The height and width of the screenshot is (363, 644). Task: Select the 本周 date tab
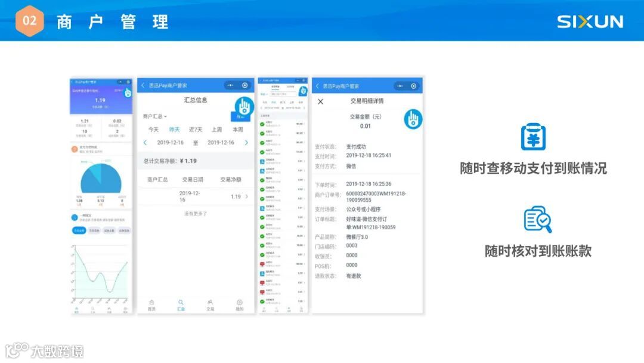coord(238,130)
